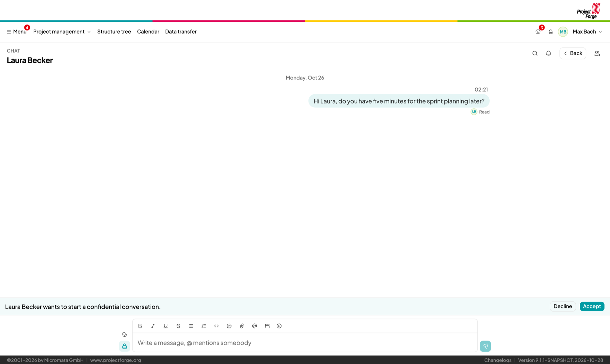The width and height of the screenshot is (610, 364).
Task: Expand the Max Bach user dropdown
Action: click(587, 31)
